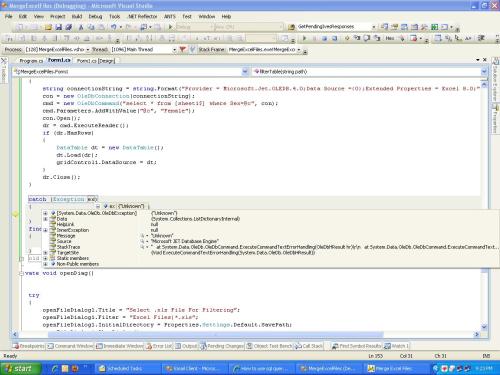Click the Show Next Statement arrow icon

coord(347,38)
